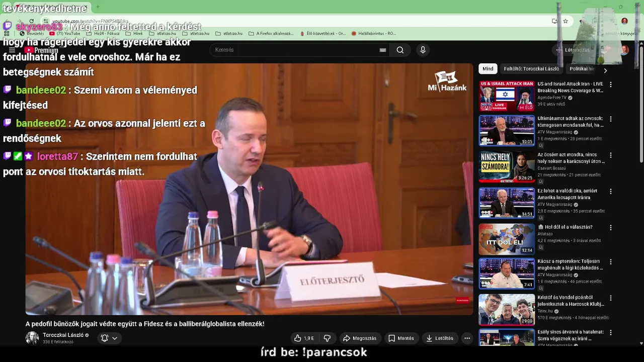Image resolution: width=644 pixels, height=362 pixels.
Task: Dislike the video with thumbs down
Action: click(x=327, y=338)
